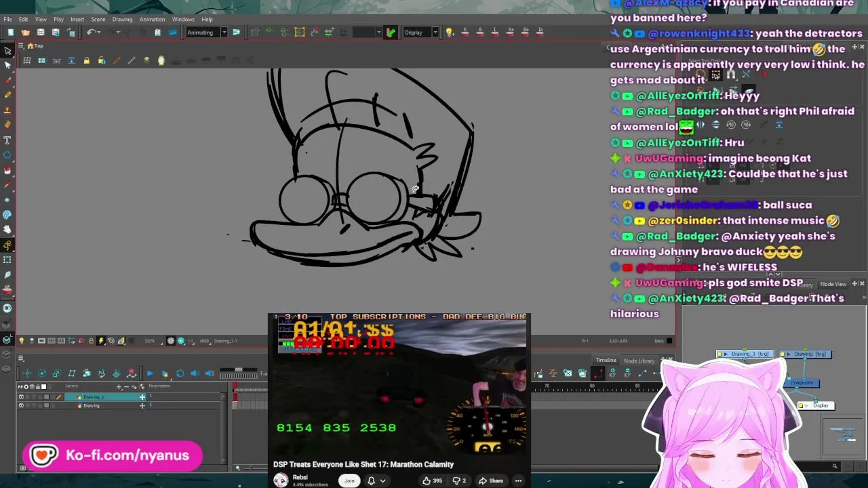Click the New scene icon in top toolbar

(x=10, y=33)
